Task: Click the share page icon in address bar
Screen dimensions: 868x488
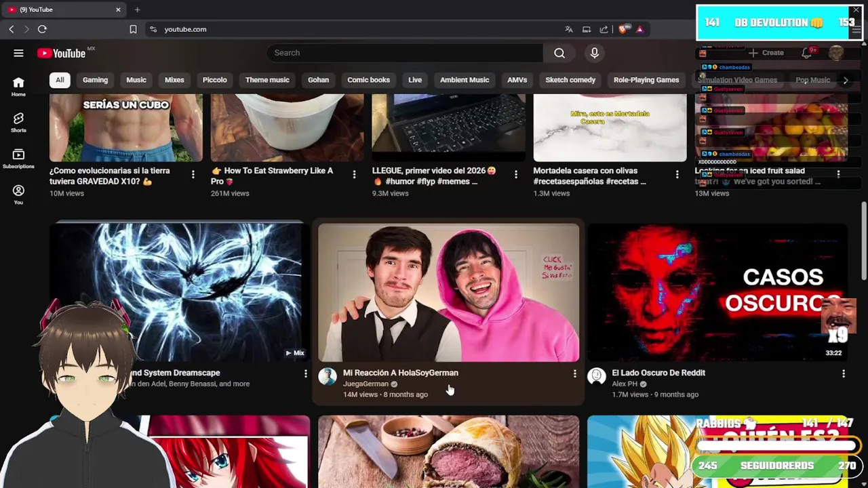Action: 604,29
